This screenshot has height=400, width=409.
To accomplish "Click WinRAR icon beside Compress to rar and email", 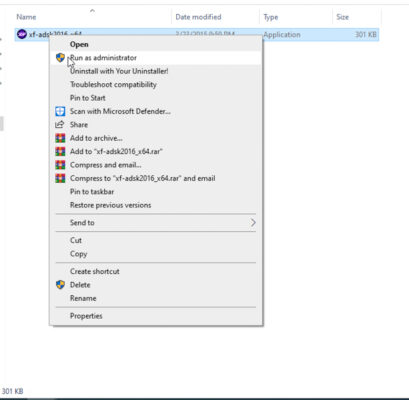I will pyautogui.click(x=60, y=178).
